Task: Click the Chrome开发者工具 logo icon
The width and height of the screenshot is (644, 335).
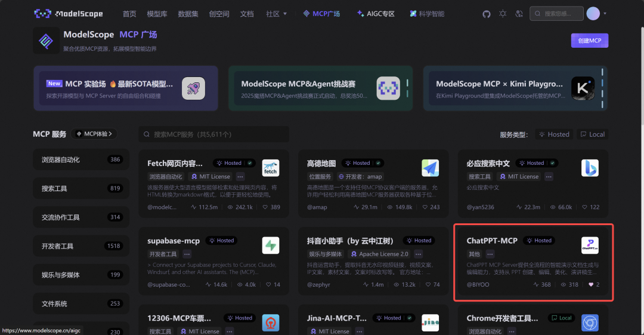Action: pos(590,322)
